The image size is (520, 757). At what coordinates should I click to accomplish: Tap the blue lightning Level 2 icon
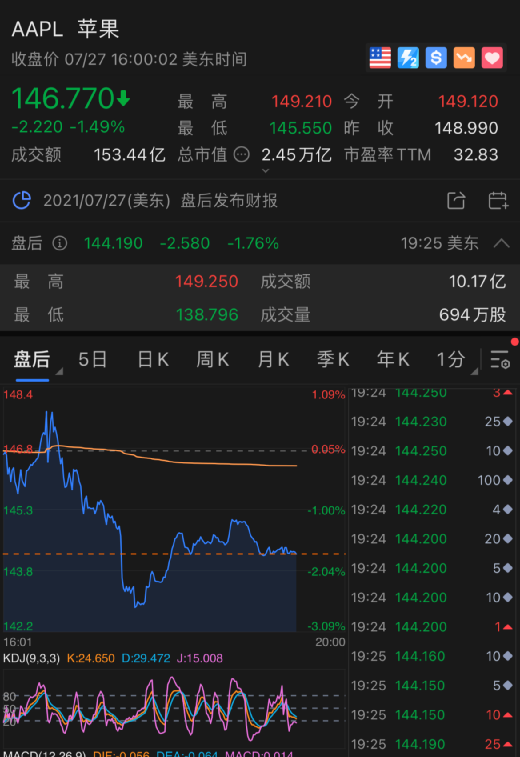pos(408,58)
